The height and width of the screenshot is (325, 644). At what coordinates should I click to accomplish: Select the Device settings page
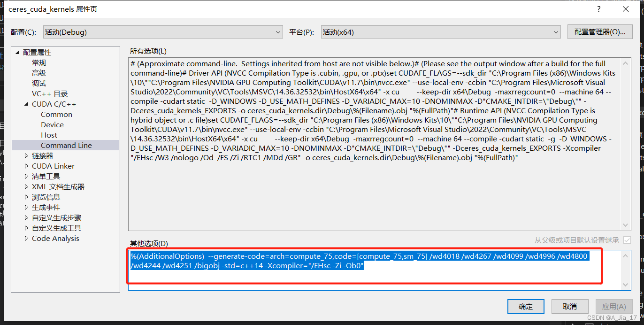point(52,124)
